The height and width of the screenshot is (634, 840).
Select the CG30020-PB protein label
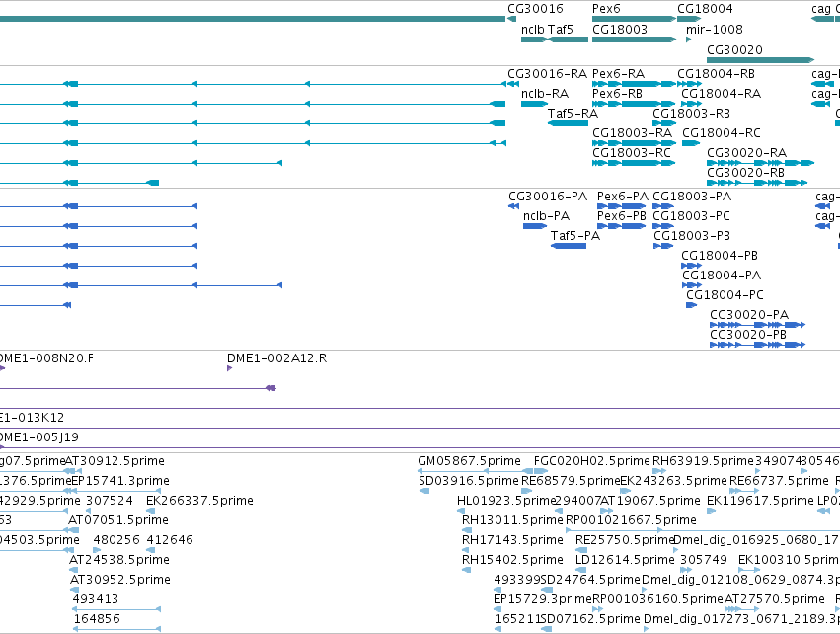tap(748, 335)
